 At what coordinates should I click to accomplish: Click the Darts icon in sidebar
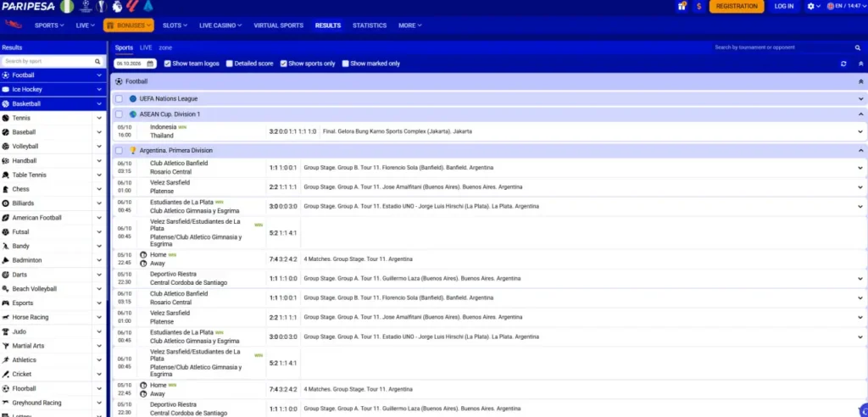pos(6,275)
